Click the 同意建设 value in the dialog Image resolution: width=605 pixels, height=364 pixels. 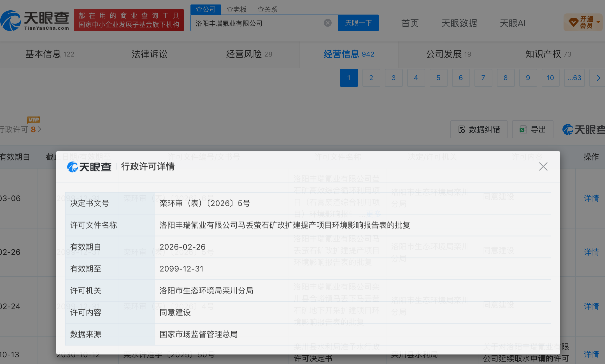pos(175,312)
